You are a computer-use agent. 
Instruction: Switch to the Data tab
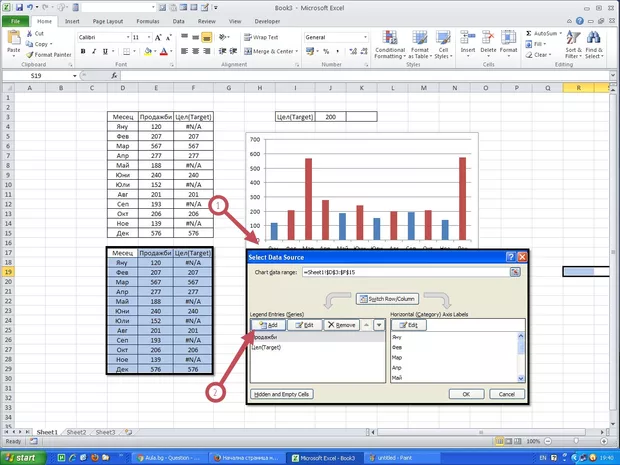178,21
